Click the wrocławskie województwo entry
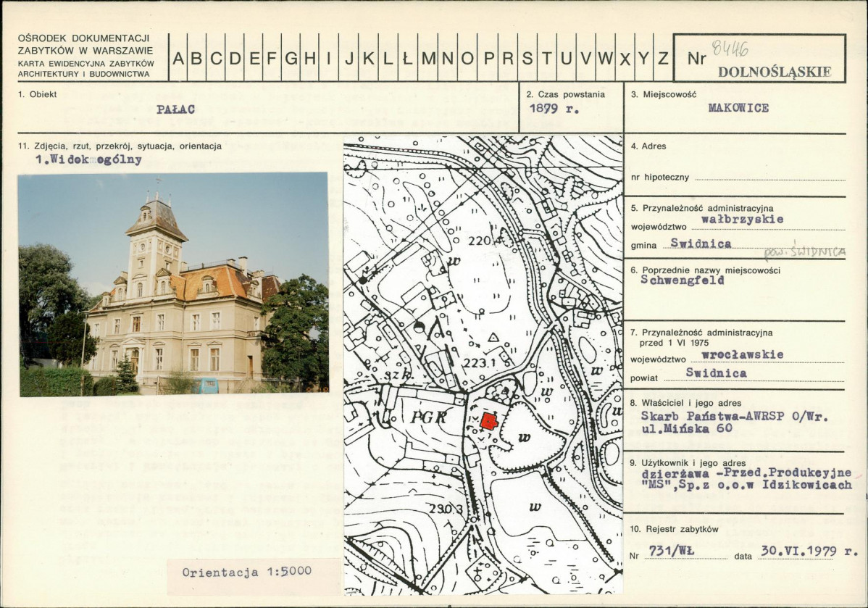The height and width of the screenshot is (608, 868). coord(743,354)
